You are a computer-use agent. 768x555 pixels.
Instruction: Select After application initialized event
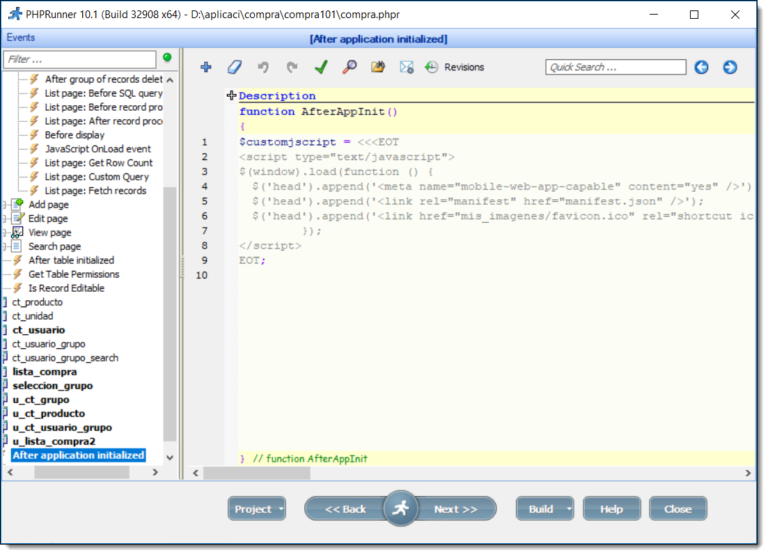click(x=78, y=456)
